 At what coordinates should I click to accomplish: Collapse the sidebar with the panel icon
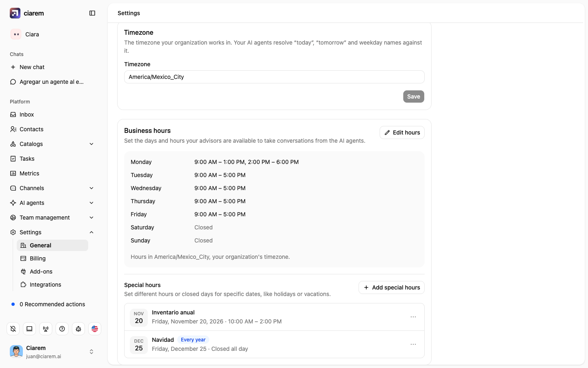(x=92, y=13)
